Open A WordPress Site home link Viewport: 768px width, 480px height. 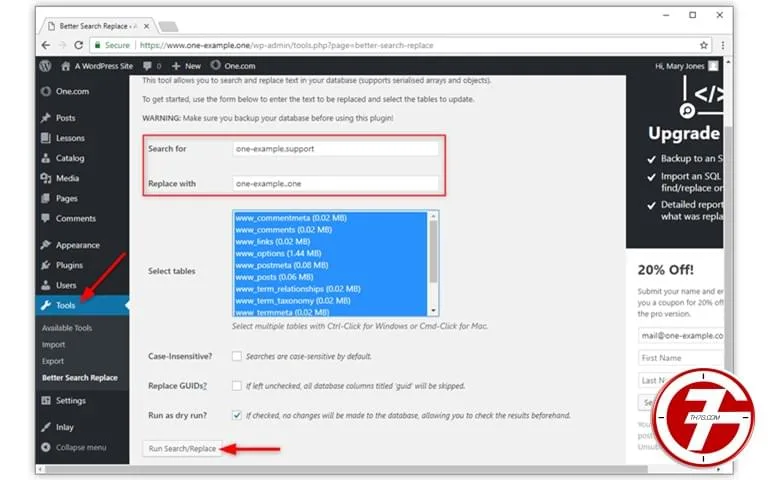click(x=97, y=66)
